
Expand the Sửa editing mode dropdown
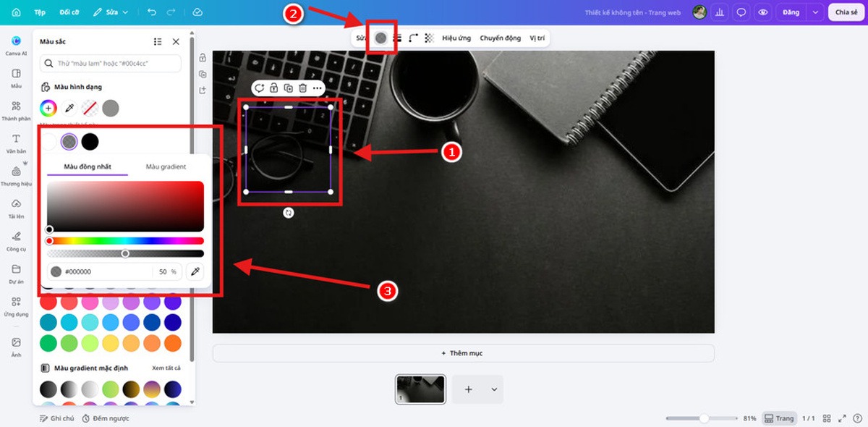coord(111,12)
